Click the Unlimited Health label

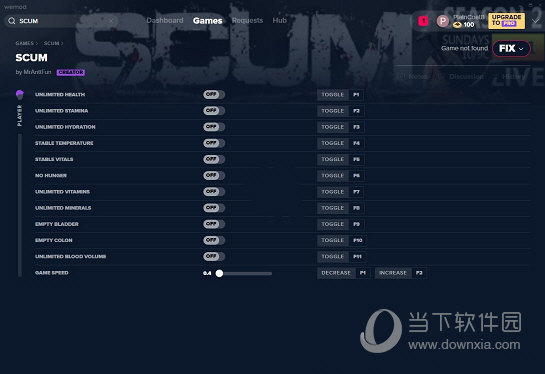60,95
